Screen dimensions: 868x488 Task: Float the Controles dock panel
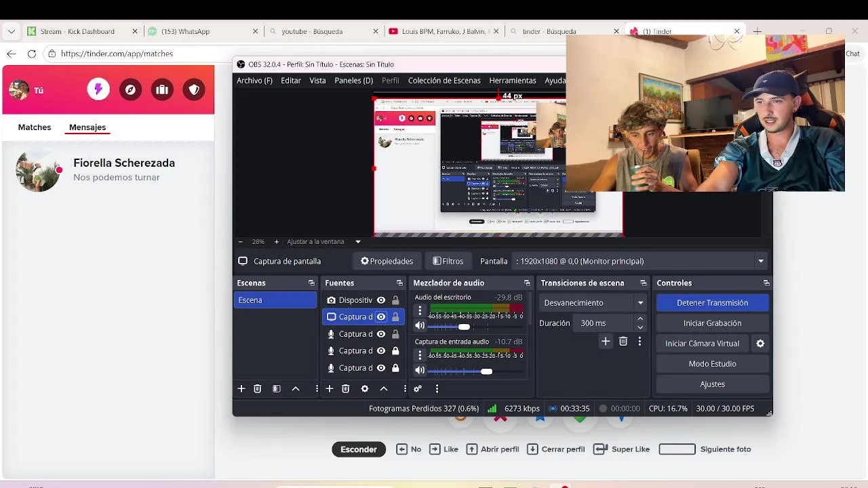766,283
